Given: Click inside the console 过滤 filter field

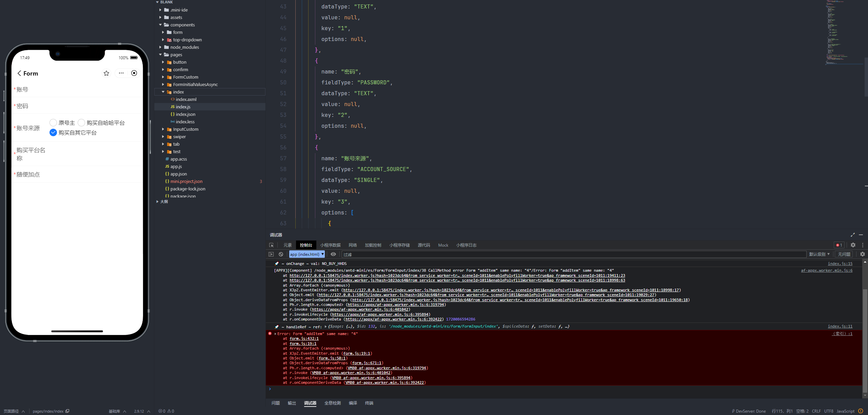Looking at the screenshot, I should coord(574,254).
